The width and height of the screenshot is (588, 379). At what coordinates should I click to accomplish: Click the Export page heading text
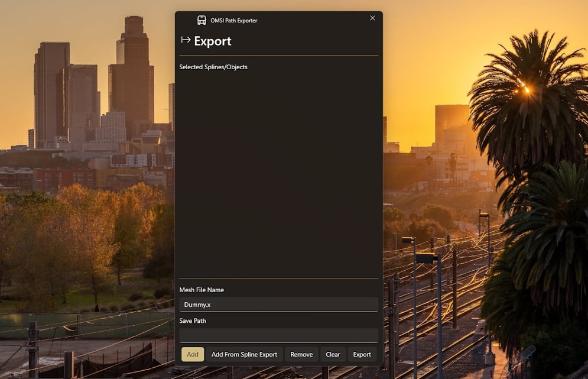(213, 41)
